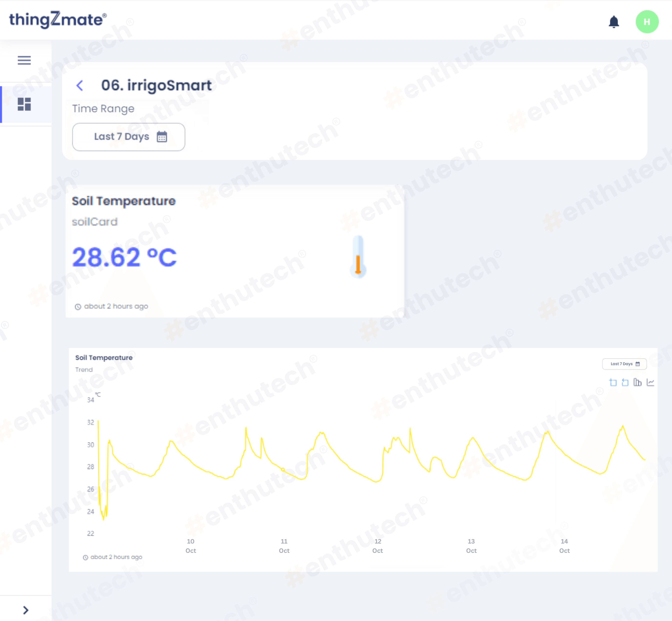Click the circular data point marker on trend line
The height and width of the screenshot is (621, 672).
pyautogui.click(x=283, y=469)
